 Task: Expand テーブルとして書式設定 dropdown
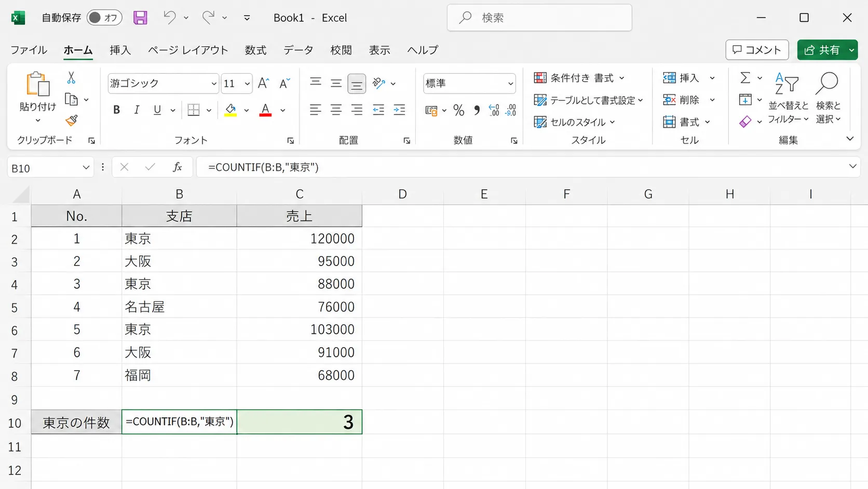640,100
